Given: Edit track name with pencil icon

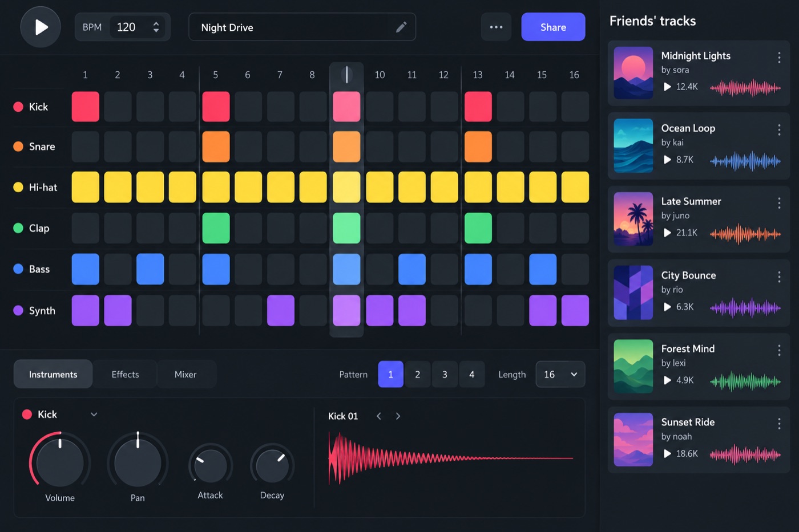Looking at the screenshot, I should tap(401, 27).
